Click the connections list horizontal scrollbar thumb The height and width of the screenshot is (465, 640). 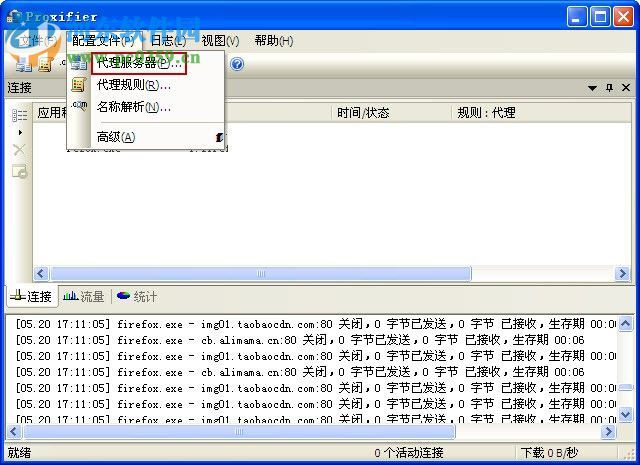pos(260,273)
